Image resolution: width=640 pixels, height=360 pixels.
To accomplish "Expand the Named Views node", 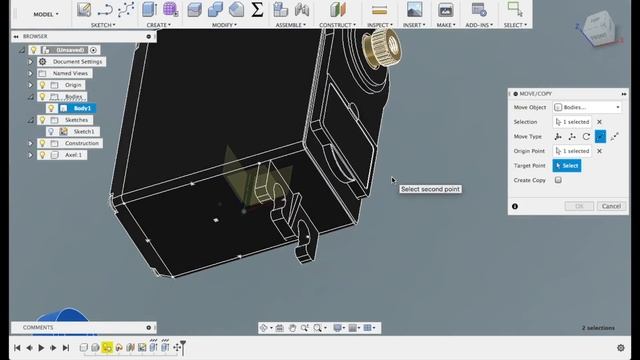I will pos(30,73).
